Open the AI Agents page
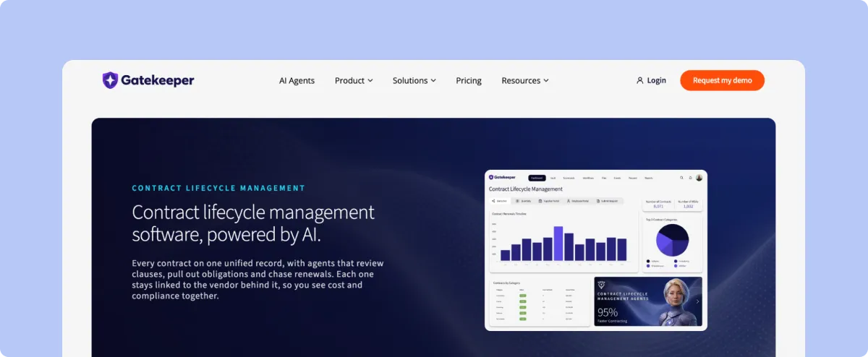The width and height of the screenshot is (868, 357). tap(297, 81)
